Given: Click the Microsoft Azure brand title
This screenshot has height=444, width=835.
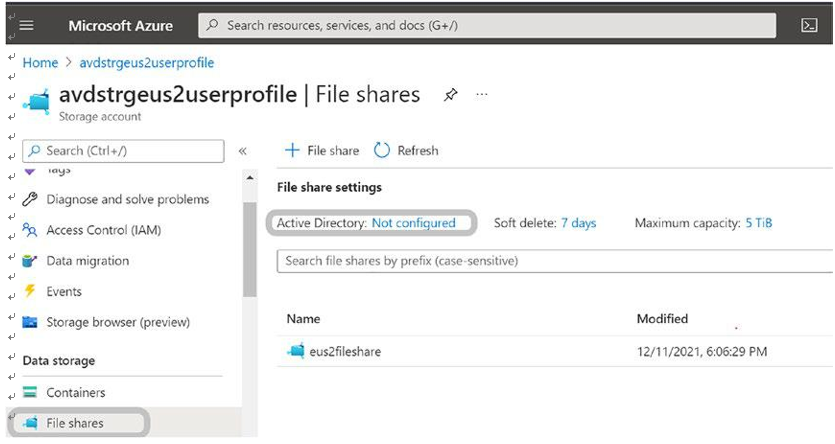Looking at the screenshot, I should (120, 26).
